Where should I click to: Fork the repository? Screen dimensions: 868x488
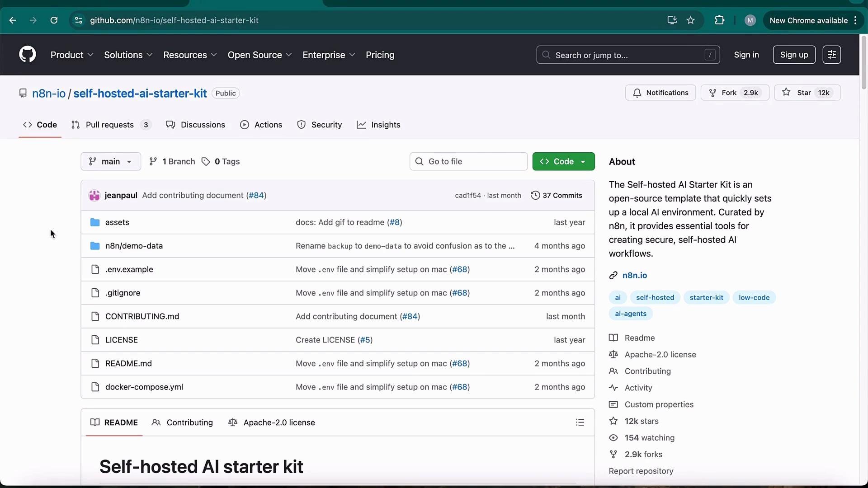735,93
